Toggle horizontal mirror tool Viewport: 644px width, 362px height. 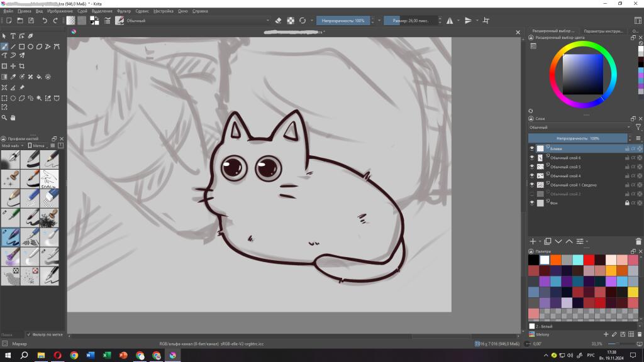point(450,21)
